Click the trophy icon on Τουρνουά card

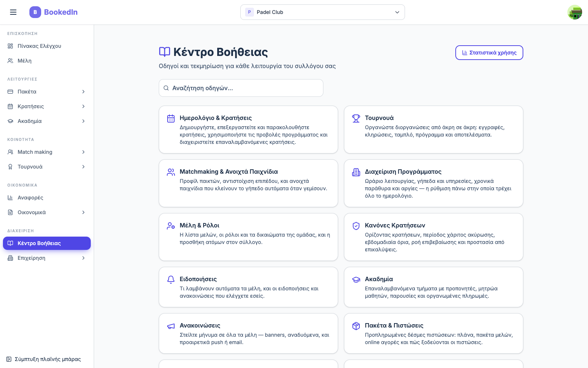(356, 118)
